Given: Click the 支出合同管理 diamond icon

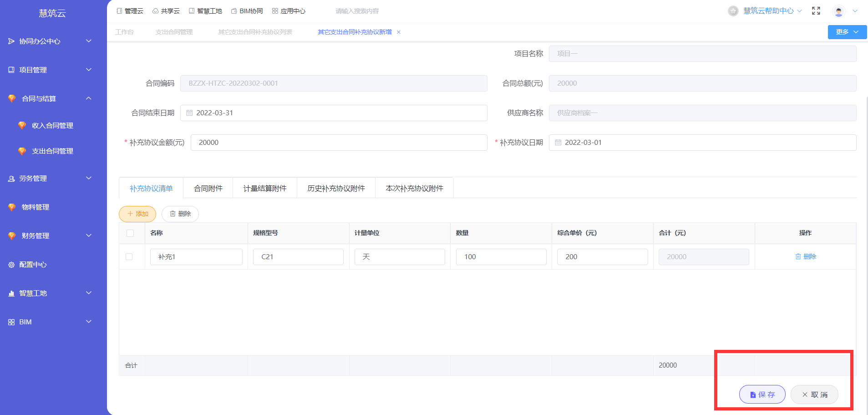Looking at the screenshot, I should (x=22, y=151).
